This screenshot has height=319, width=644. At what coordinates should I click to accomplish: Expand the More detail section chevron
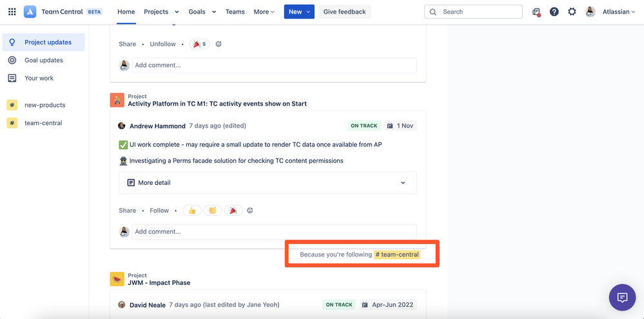403,182
